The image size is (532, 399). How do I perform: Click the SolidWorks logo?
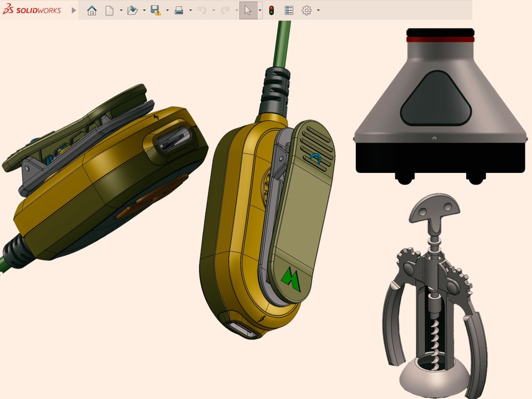(x=32, y=10)
